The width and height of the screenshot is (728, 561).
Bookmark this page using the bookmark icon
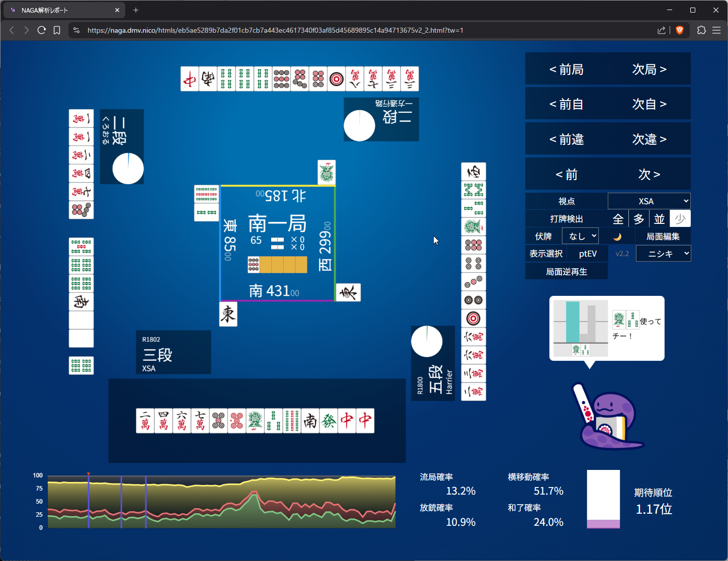tap(57, 30)
